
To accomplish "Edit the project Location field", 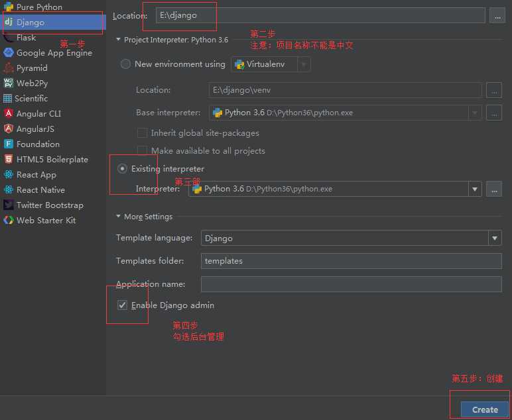I will (320, 16).
